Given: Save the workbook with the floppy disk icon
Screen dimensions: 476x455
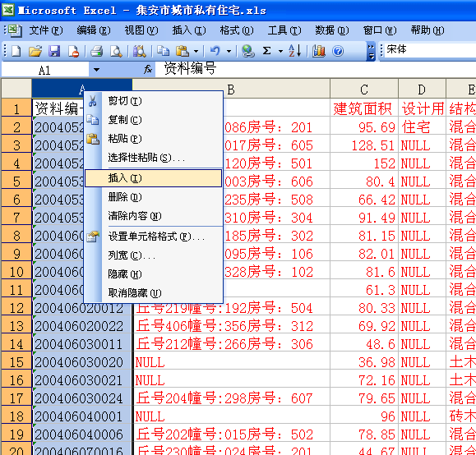Looking at the screenshot, I should (54, 51).
